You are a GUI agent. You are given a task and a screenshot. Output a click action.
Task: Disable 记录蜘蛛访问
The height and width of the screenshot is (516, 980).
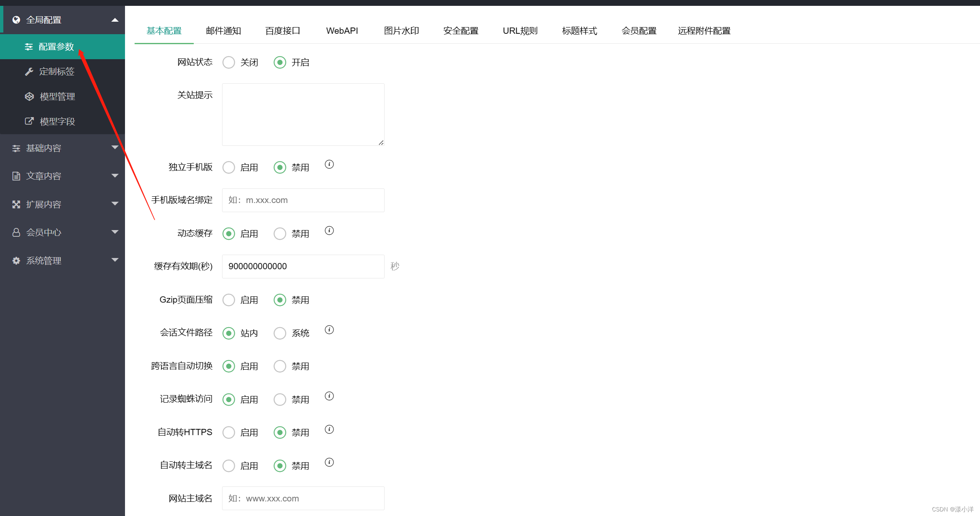pos(280,399)
